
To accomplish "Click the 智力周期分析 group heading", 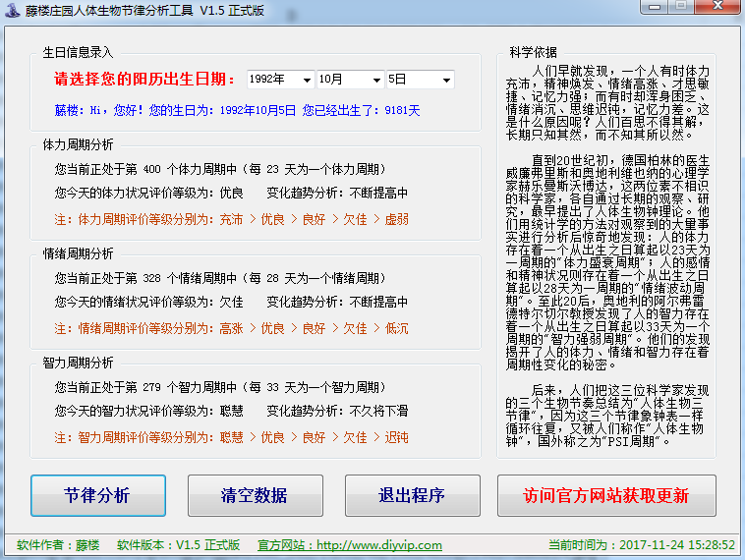I will point(78,363).
